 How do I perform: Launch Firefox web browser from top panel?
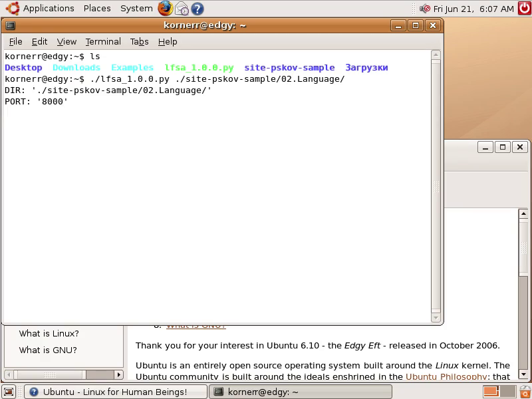pyautogui.click(x=165, y=9)
